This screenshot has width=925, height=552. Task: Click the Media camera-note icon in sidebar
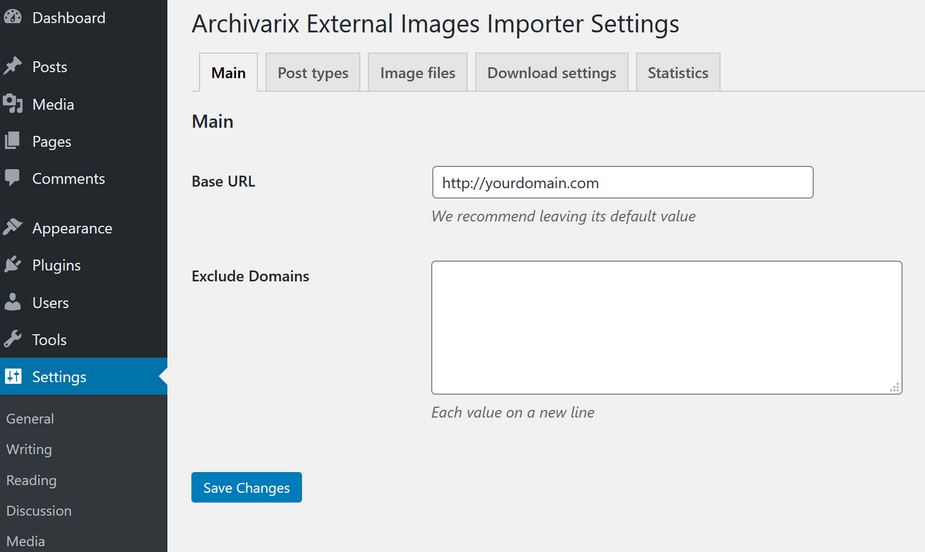(12, 104)
